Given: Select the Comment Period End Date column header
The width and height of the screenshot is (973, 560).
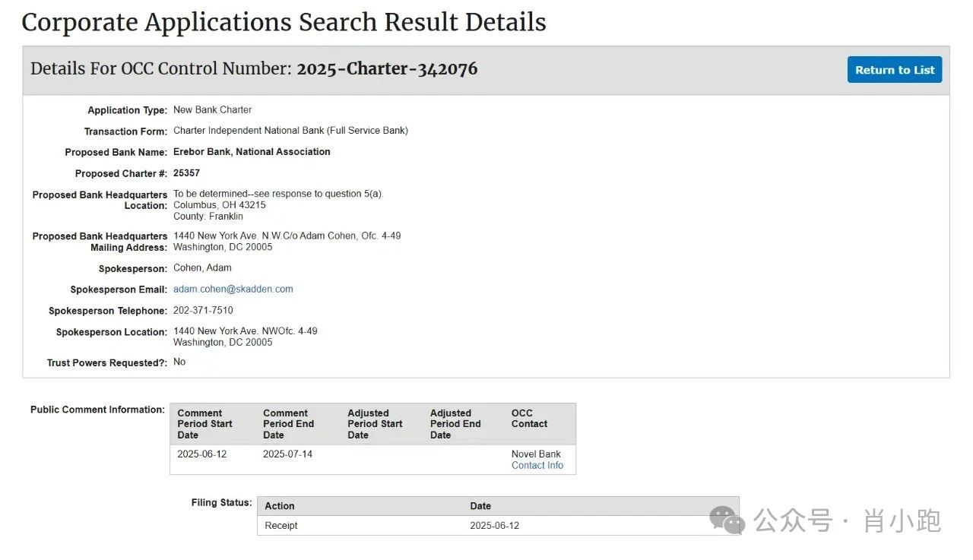Looking at the screenshot, I should 288,424.
